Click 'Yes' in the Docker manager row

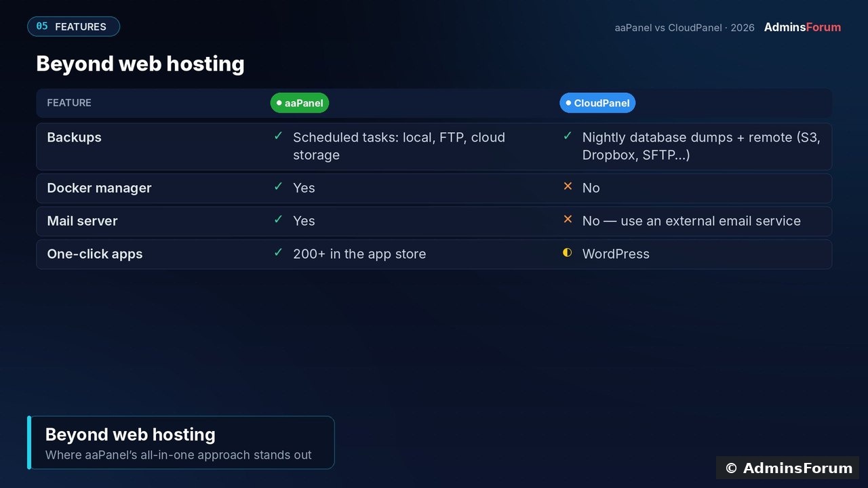tap(304, 188)
